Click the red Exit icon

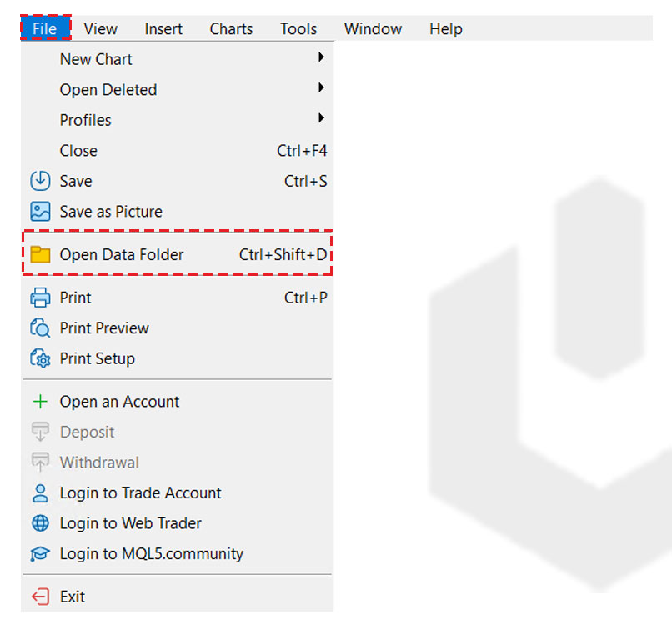(x=40, y=597)
